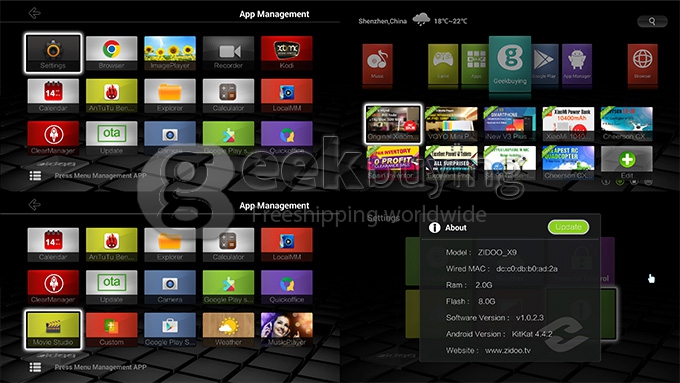Open the red globe Browser tile
680x383 pixels.
coord(642,64)
